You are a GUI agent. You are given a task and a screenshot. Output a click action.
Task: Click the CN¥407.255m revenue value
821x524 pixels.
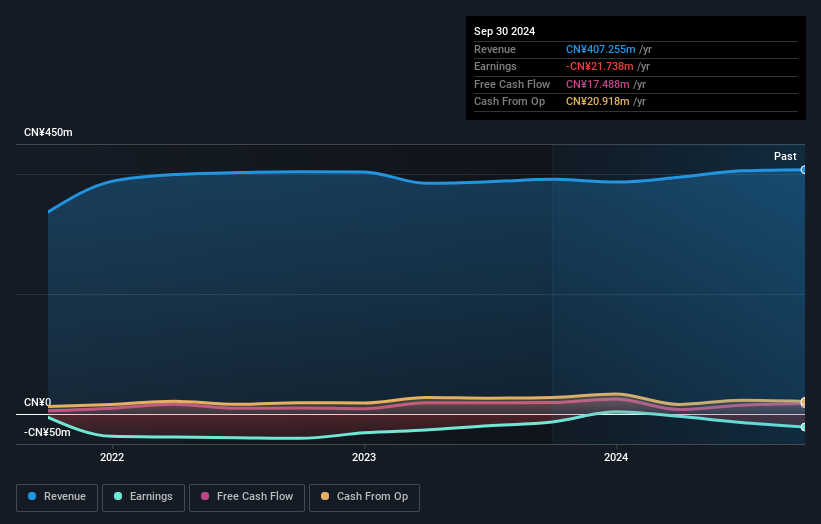601,49
